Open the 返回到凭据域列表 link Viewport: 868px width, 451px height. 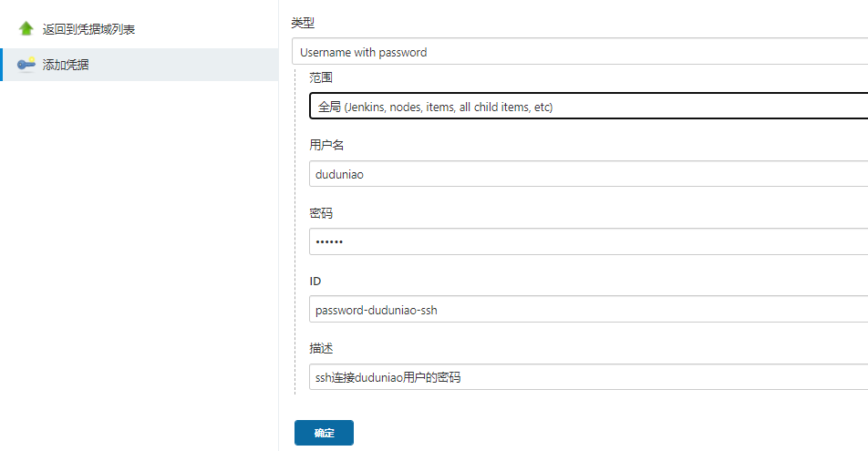[89, 29]
